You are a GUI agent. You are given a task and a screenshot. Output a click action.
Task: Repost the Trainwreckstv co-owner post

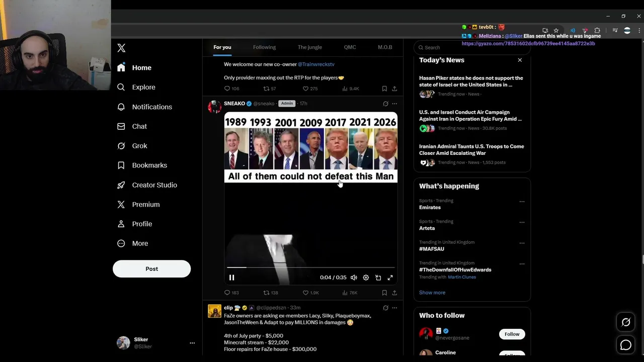[x=270, y=88]
